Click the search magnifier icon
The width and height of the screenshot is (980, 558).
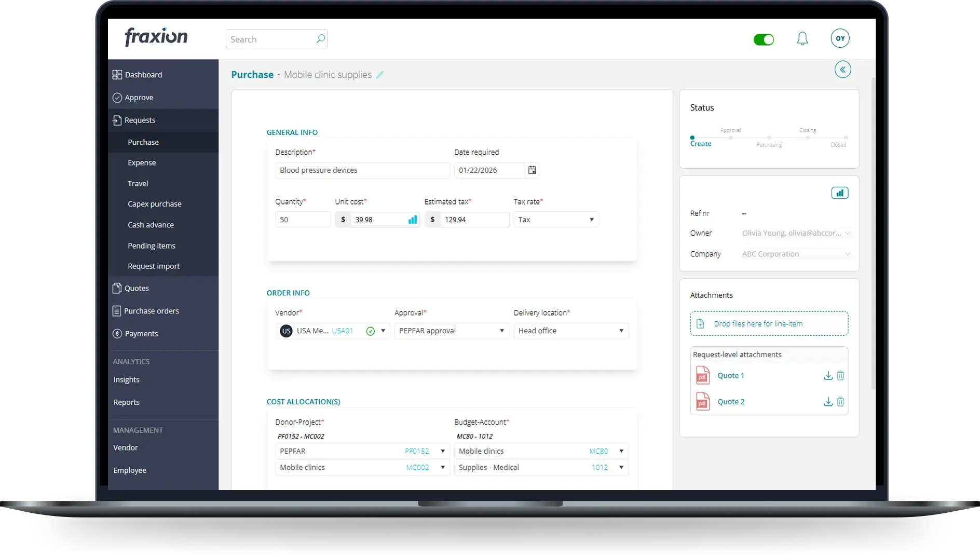click(x=320, y=39)
